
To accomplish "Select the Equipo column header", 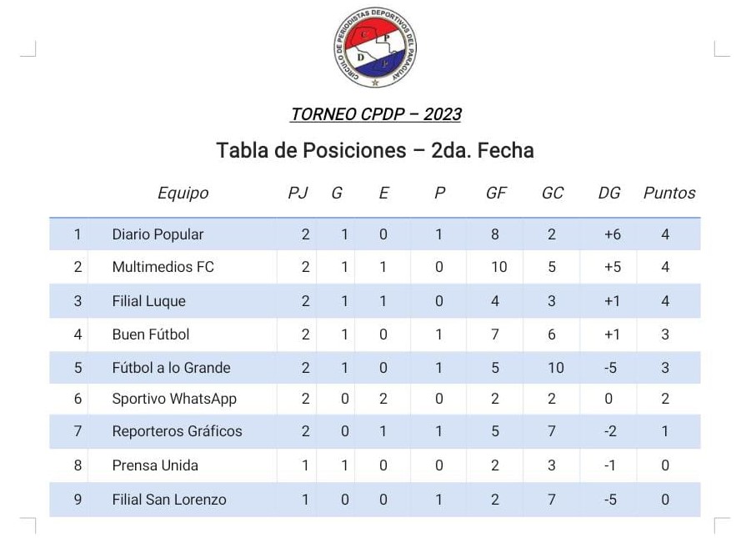I will click(183, 193).
